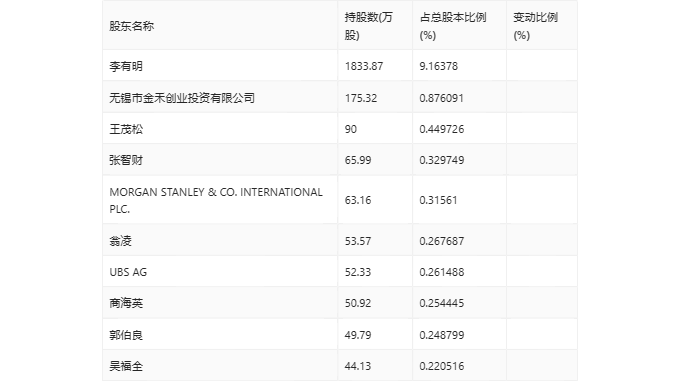The image size is (680, 381).
Task: Click the value 175.32
Action: pos(361,98)
